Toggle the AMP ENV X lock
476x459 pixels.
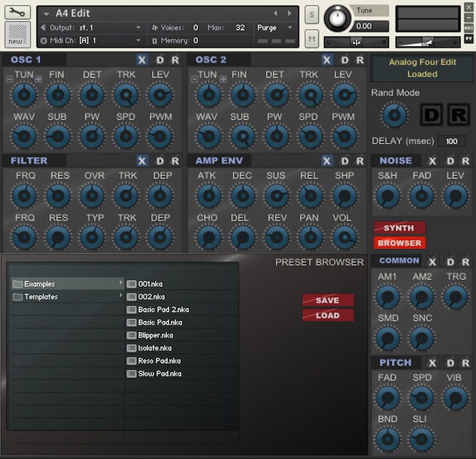click(x=326, y=161)
